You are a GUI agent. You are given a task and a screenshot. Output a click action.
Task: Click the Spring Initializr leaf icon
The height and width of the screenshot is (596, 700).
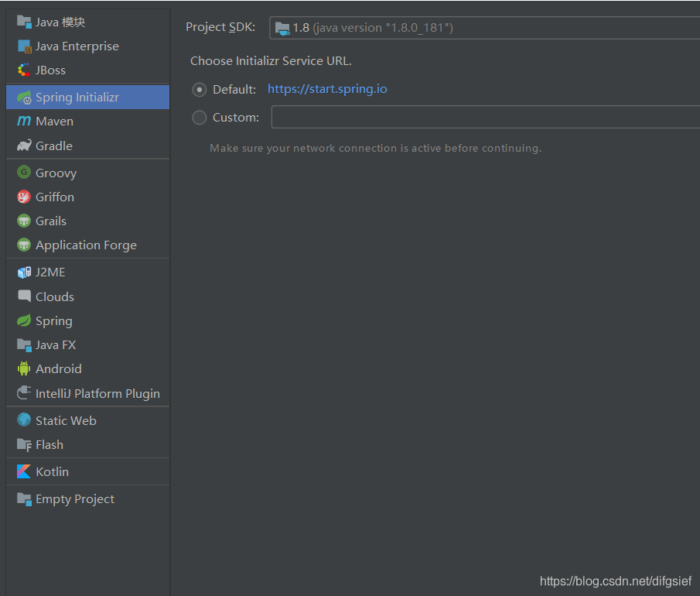coord(24,97)
